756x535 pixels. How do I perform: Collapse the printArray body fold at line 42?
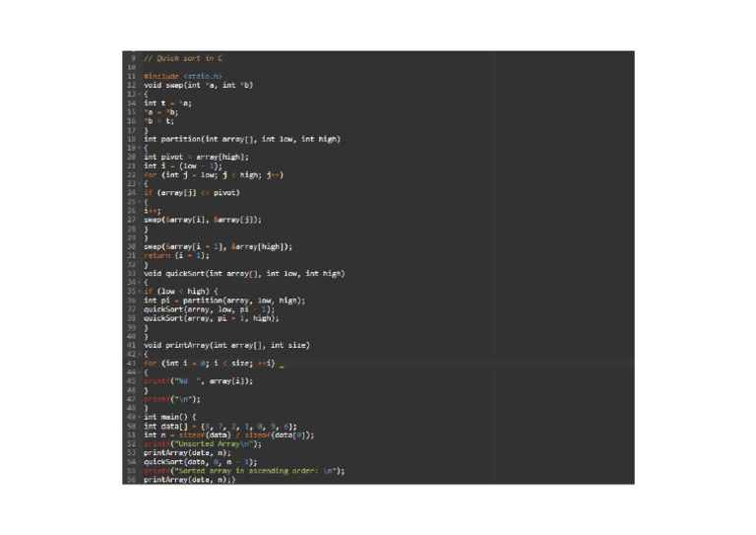(140, 354)
